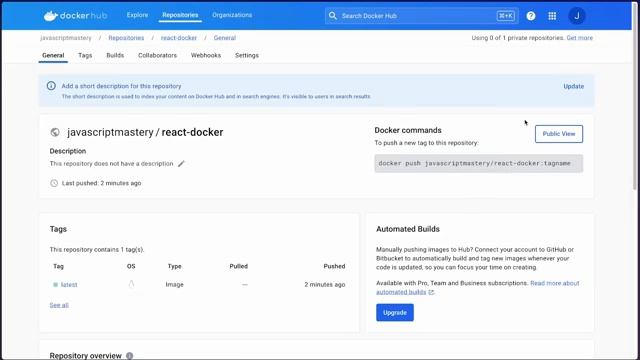This screenshot has width=640, height=360.
Task: Click Update in the description banner
Action: [573, 87]
